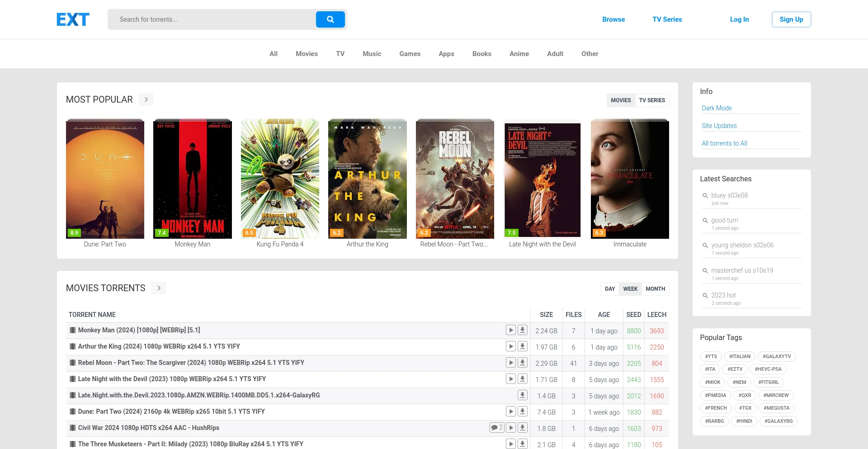This screenshot has width=868, height=449.
Task: Focus the 'Search for torrents' field
Action: 212,19
